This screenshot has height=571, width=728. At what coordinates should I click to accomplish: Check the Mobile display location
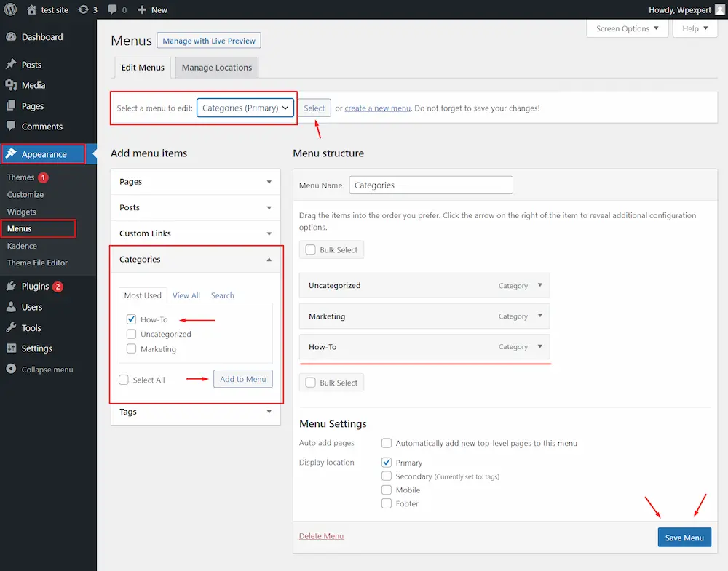(387, 490)
